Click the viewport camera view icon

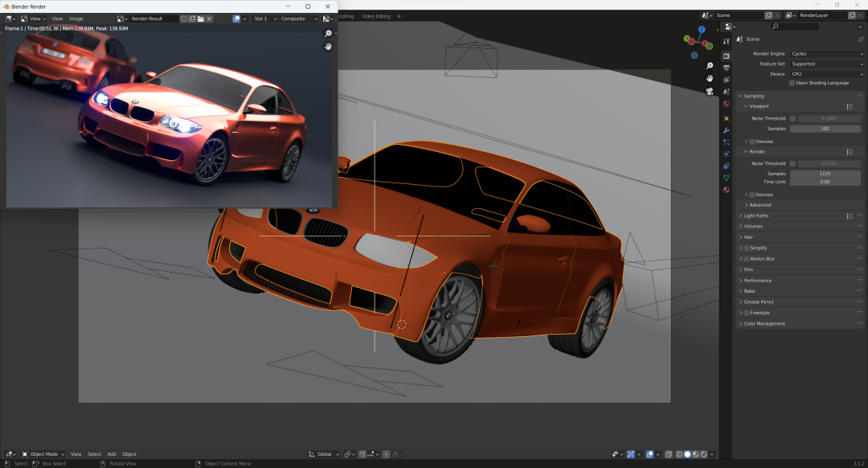[x=710, y=92]
